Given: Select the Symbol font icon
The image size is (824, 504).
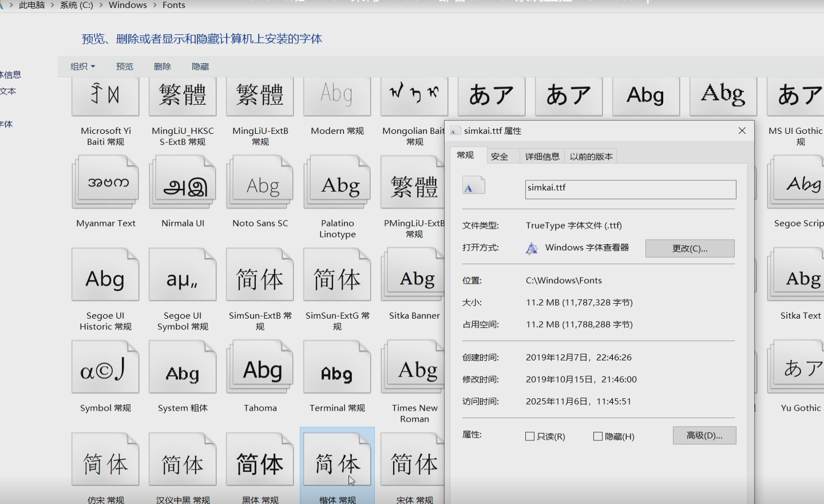Looking at the screenshot, I should (x=105, y=367).
